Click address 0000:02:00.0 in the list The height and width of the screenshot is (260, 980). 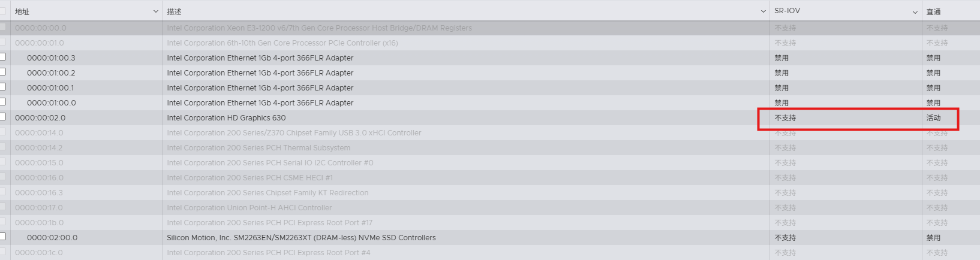click(52, 238)
